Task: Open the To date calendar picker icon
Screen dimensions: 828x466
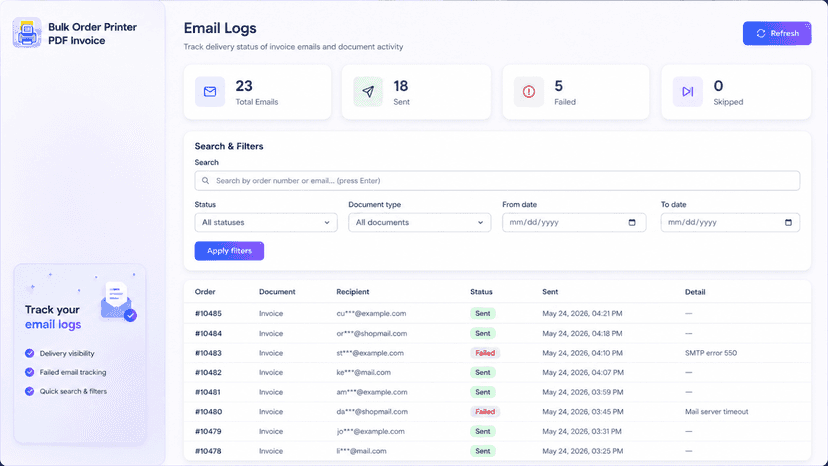Action: (788, 222)
